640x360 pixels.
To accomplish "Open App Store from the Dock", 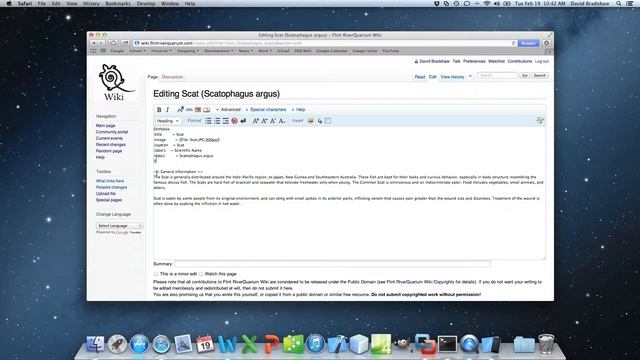I will [140, 344].
